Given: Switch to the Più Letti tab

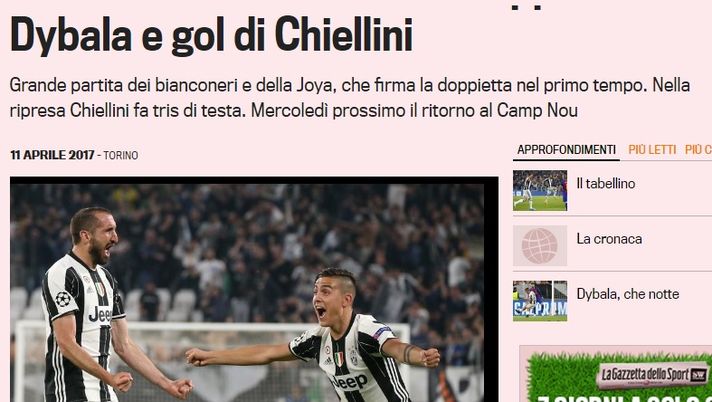Looking at the screenshot, I should click(x=652, y=150).
